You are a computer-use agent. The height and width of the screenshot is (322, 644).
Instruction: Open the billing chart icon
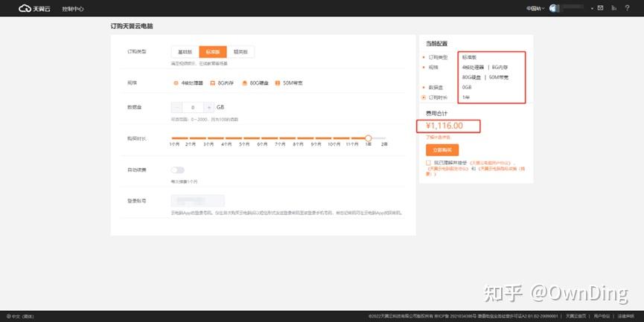click(614, 7)
